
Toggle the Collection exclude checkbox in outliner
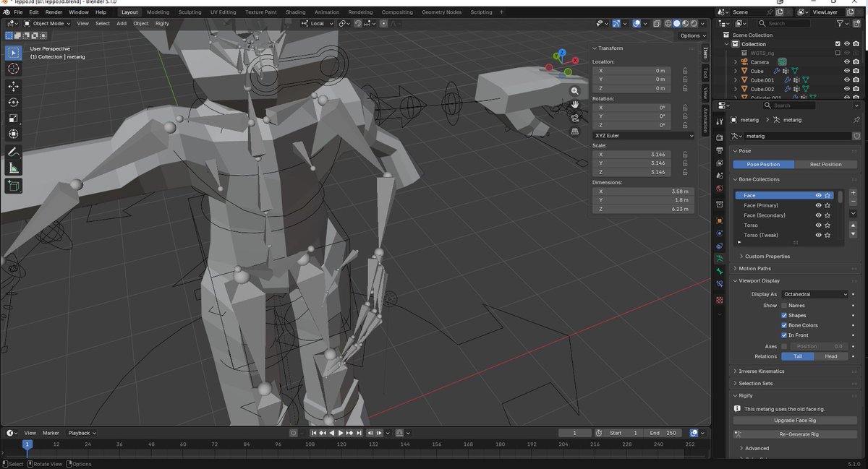coord(838,44)
